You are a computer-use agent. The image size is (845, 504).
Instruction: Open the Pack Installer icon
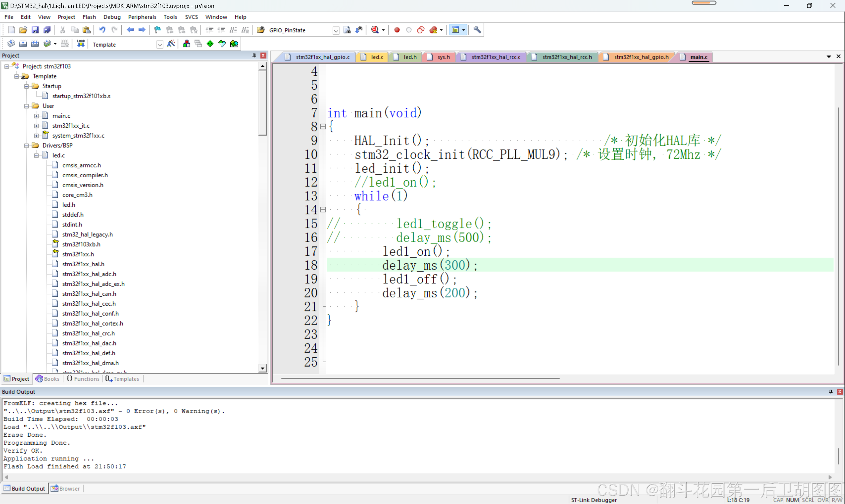(x=234, y=44)
